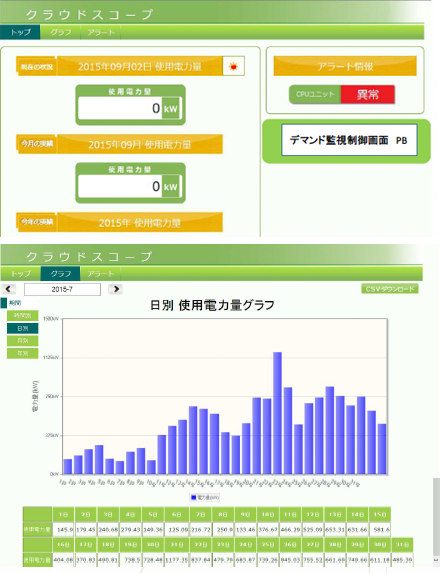
Task: Open デマンド監視制御画面 PB button
Action: pos(349,140)
